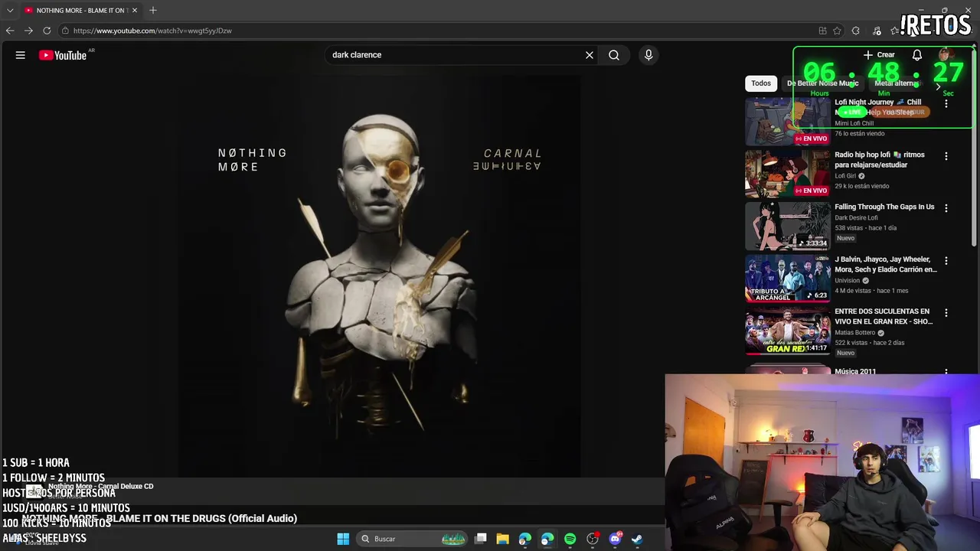Go to YouTube home via logo
This screenshot has width=980, height=551.
pyautogui.click(x=63, y=55)
